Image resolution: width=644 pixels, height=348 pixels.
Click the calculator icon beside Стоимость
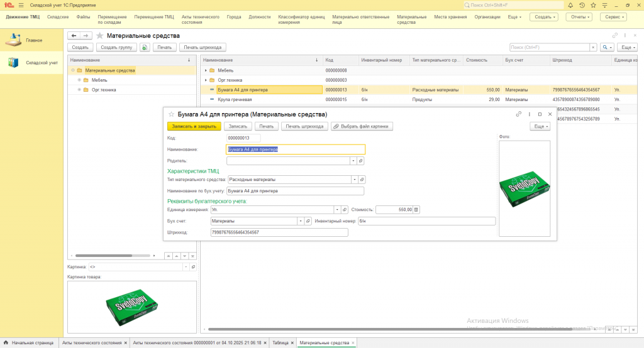tap(416, 210)
